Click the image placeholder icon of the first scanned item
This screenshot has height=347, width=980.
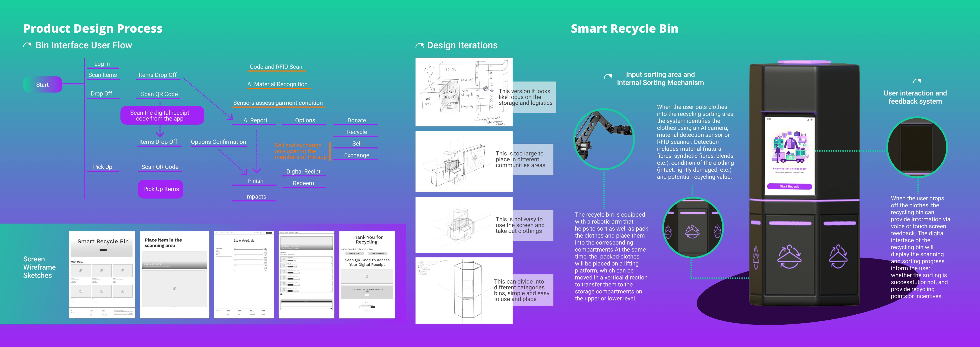pyautogui.click(x=284, y=259)
